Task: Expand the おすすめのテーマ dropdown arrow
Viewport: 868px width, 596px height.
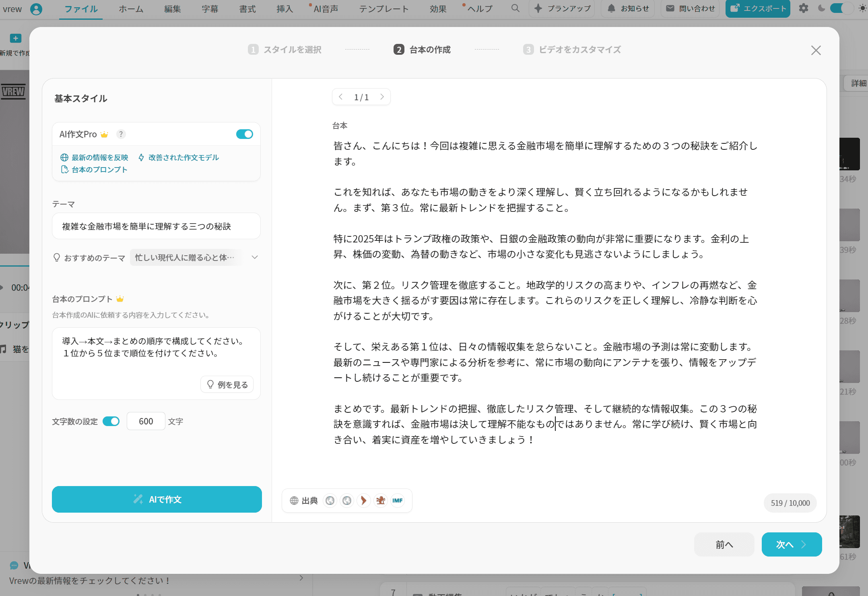Action: 255,257
